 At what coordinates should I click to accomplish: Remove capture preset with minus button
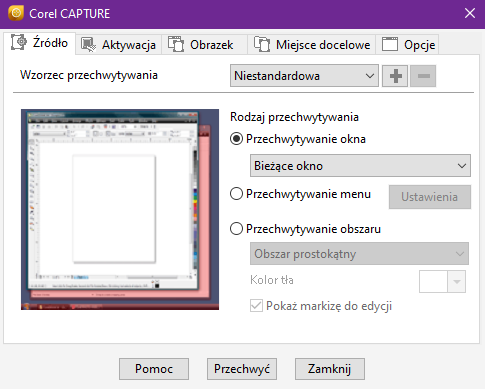423,76
